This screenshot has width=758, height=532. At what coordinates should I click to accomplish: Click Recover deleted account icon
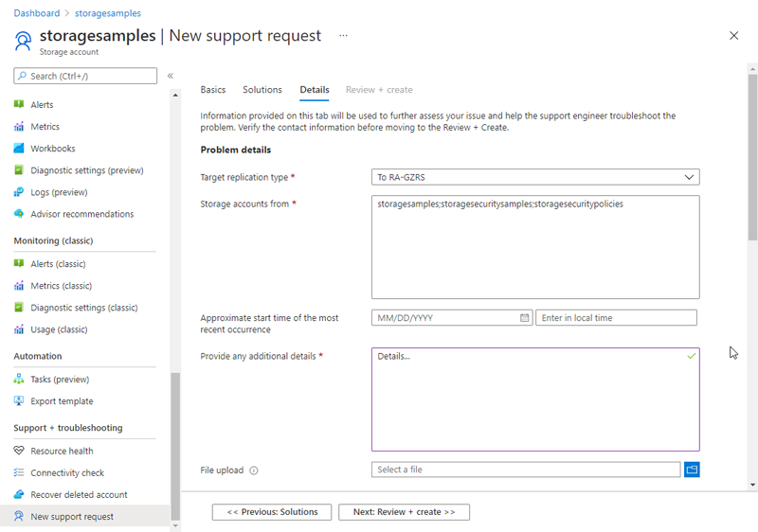pyautogui.click(x=19, y=494)
